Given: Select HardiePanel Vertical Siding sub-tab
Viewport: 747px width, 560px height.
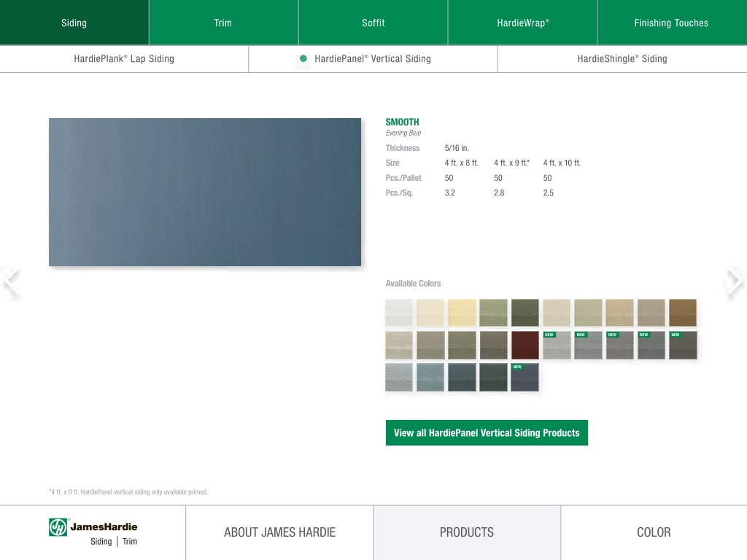Looking at the screenshot, I should tap(373, 59).
